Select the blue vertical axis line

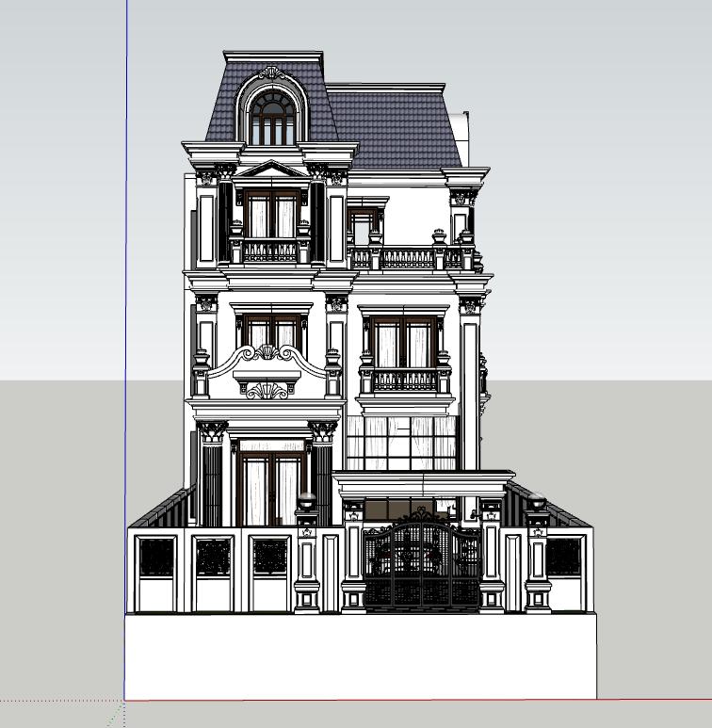click(125, 283)
